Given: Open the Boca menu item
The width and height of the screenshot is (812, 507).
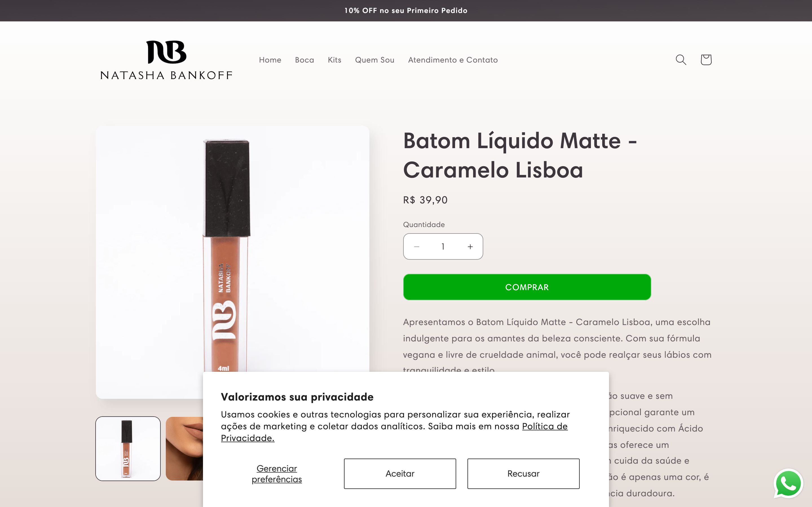Looking at the screenshot, I should [304, 60].
